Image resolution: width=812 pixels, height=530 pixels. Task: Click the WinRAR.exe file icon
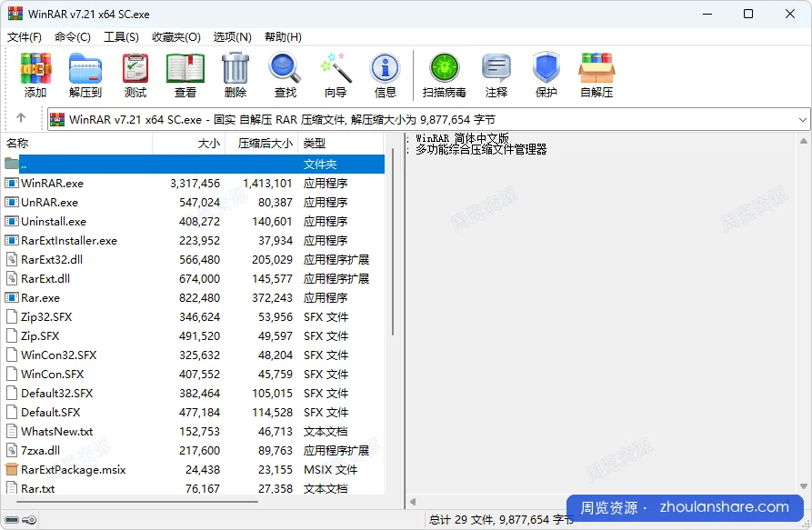pos(12,184)
